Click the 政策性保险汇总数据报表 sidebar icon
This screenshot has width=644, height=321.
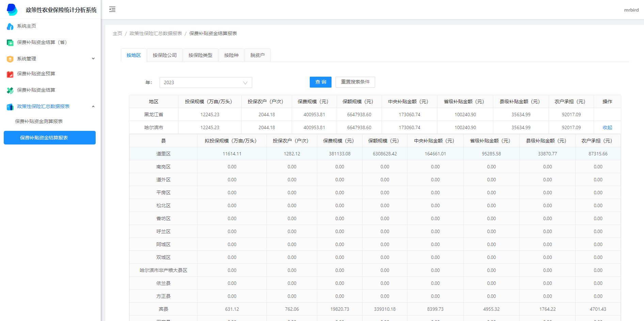pos(10,107)
